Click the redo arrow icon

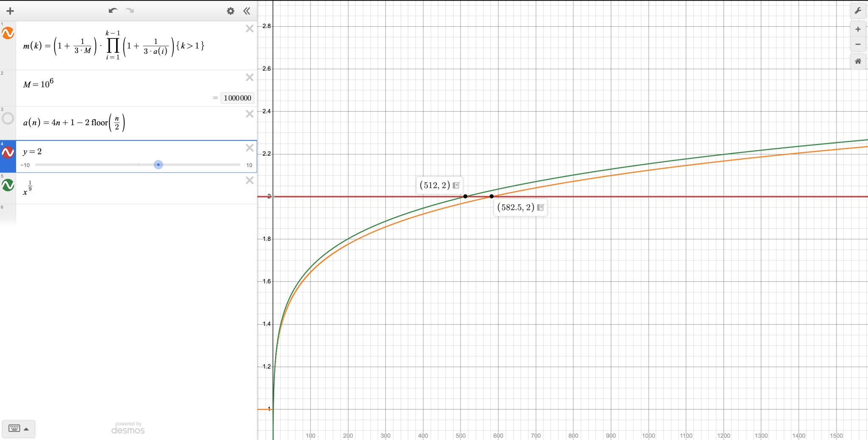point(130,11)
